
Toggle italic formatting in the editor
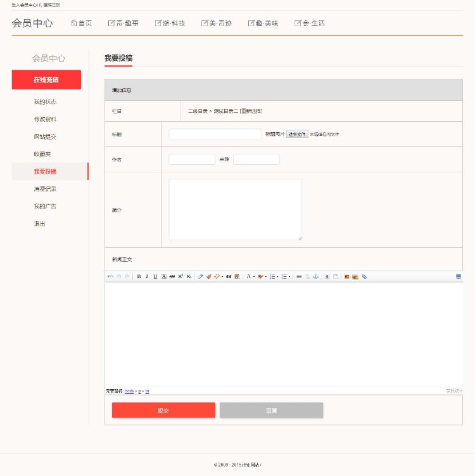point(147,276)
